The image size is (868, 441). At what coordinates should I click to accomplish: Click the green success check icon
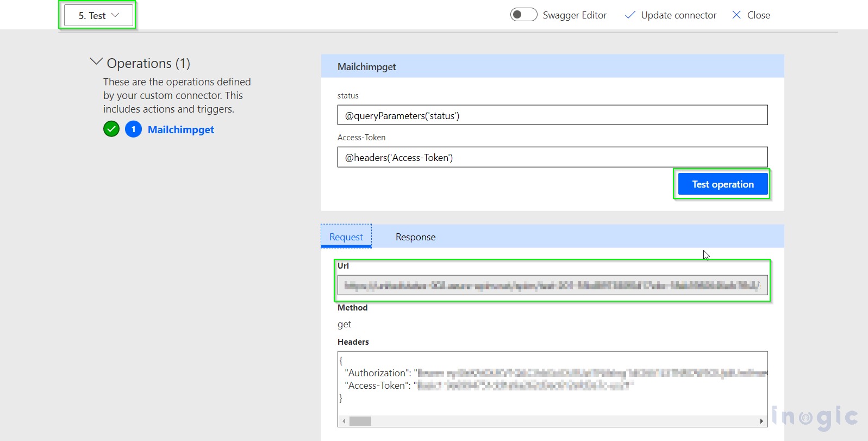tap(111, 129)
